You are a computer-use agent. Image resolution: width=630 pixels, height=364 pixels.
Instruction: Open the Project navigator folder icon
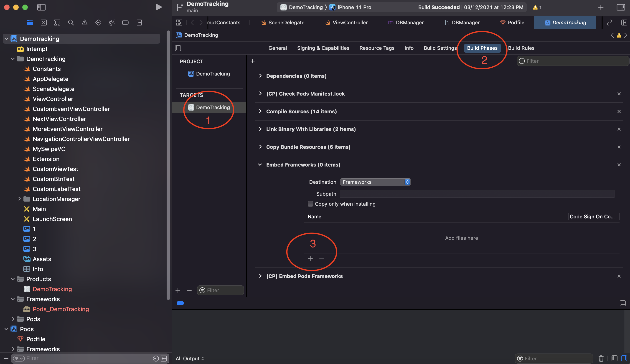point(30,23)
